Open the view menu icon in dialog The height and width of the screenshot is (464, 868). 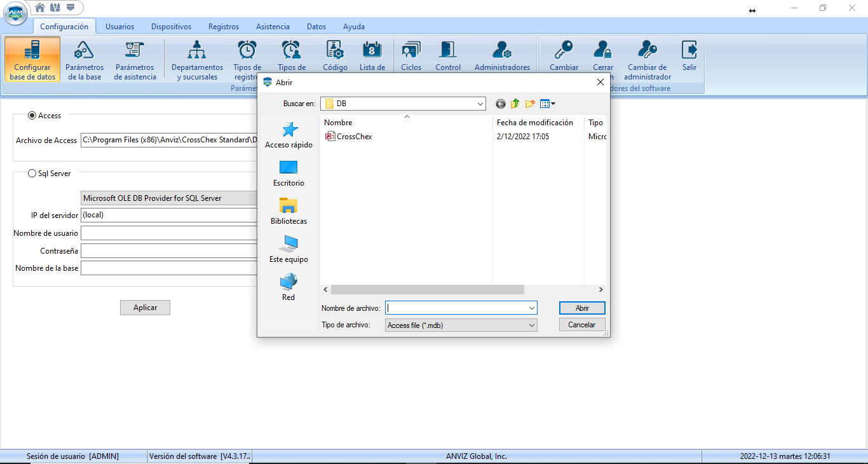click(547, 104)
